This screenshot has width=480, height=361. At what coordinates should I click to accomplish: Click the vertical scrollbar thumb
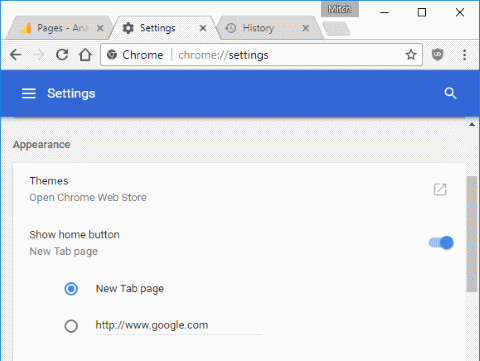(472, 234)
